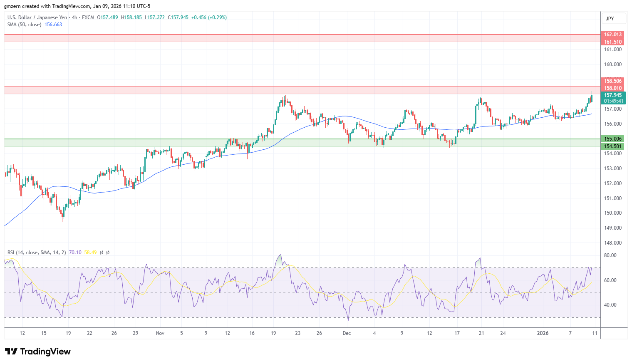Image resolution: width=632 pixels, height=364 pixels.
Task: Select the change value +0.456 (+0.29%)
Action: pyautogui.click(x=209, y=17)
